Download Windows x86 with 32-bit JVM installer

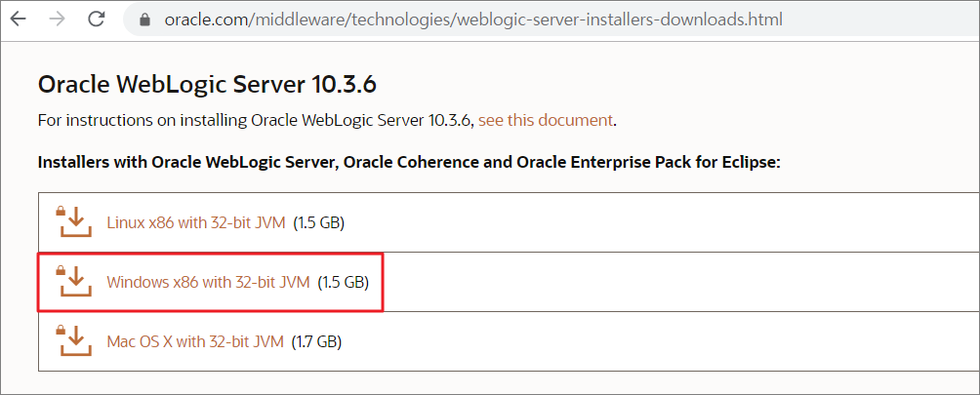pyautogui.click(x=208, y=283)
